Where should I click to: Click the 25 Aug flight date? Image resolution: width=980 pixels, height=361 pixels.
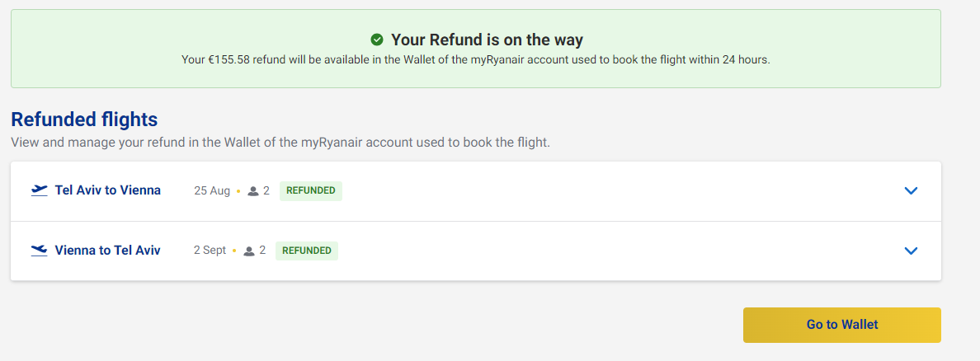[x=212, y=190]
